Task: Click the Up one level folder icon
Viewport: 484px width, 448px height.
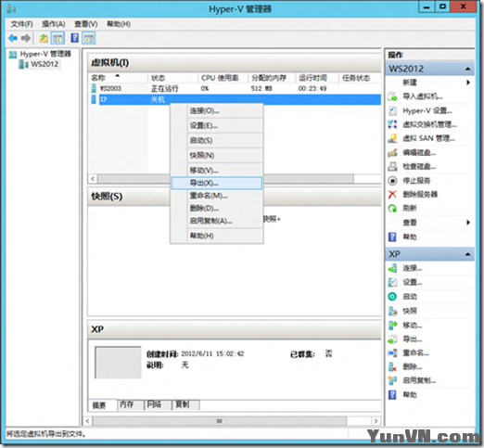Action: pyautogui.click(x=44, y=38)
